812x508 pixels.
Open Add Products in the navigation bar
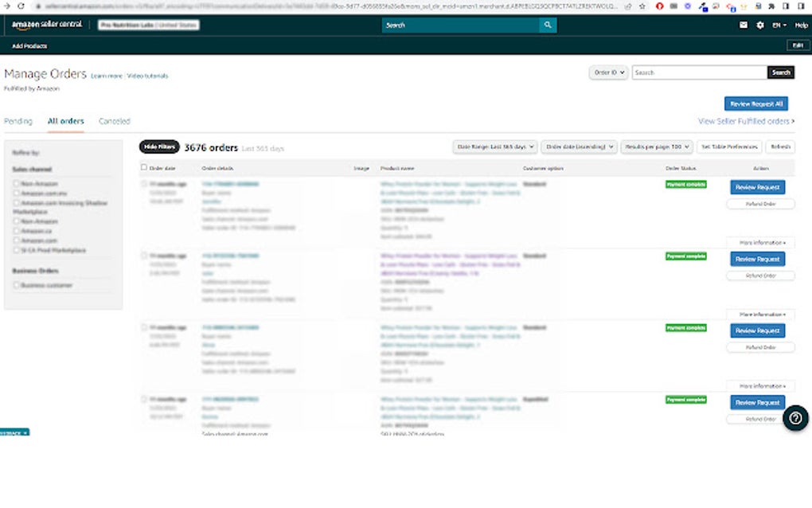tap(29, 46)
